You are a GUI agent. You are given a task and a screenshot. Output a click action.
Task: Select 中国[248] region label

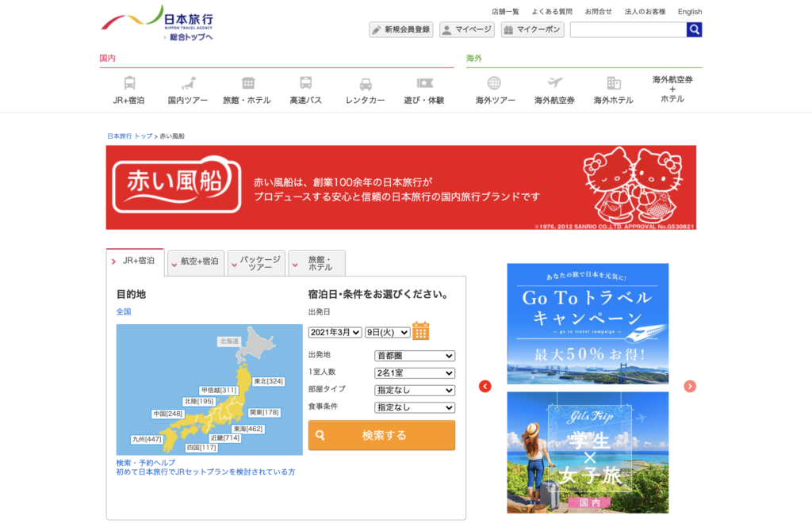(x=168, y=414)
